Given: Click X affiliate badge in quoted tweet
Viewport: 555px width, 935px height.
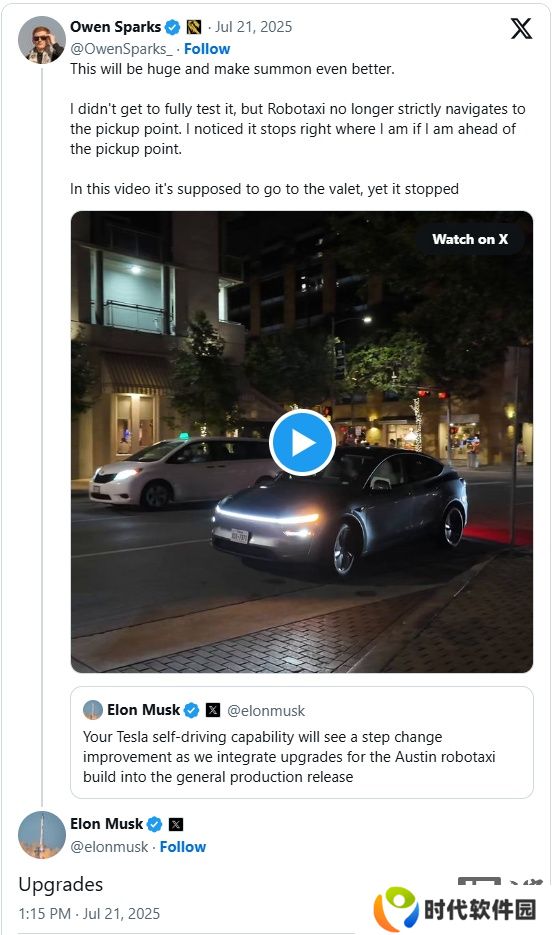Looking at the screenshot, I should tap(213, 710).
